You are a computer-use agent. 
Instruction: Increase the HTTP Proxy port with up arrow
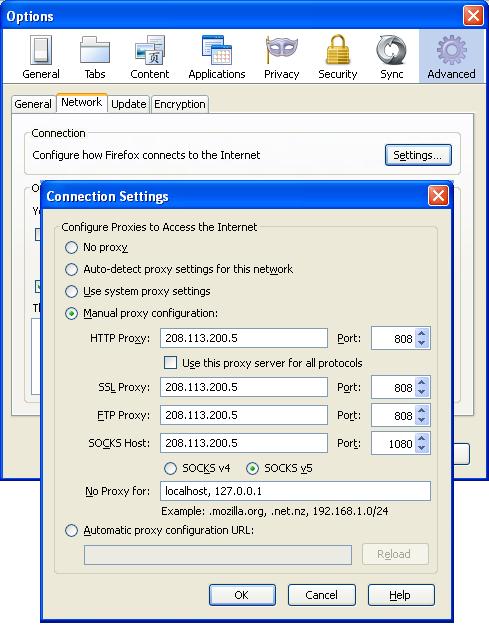pyautogui.click(x=422, y=333)
